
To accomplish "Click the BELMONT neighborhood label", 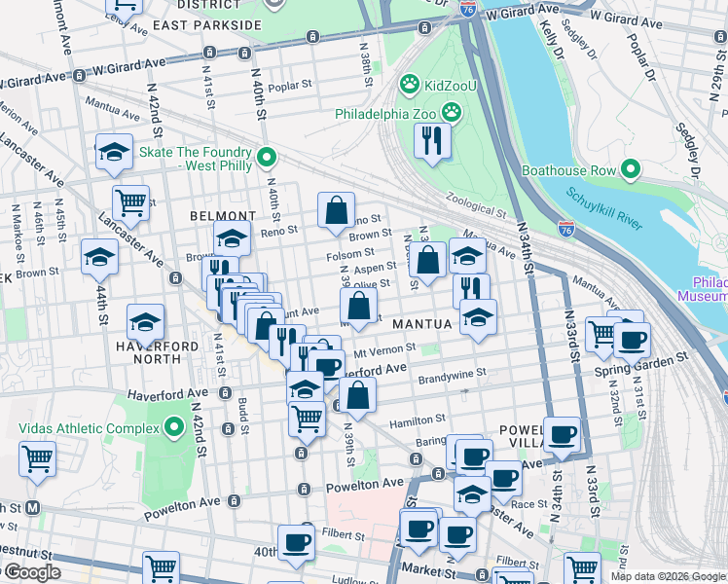I will coord(223,216).
